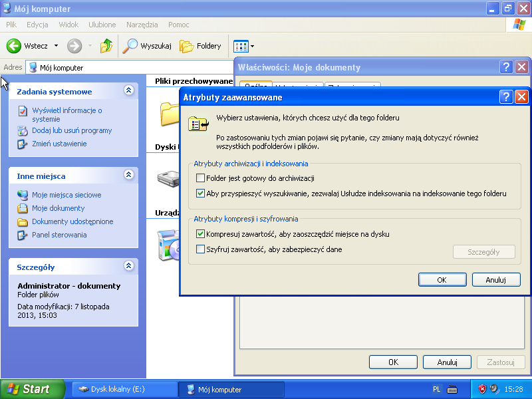Click Anuluj in Atrybuty zaawansowane dialog

click(x=496, y=280)
